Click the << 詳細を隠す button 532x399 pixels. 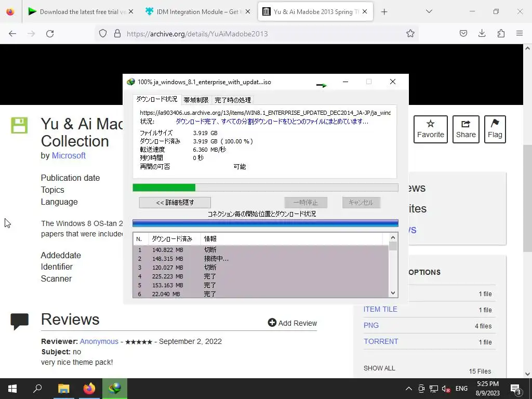click(175, 203)
